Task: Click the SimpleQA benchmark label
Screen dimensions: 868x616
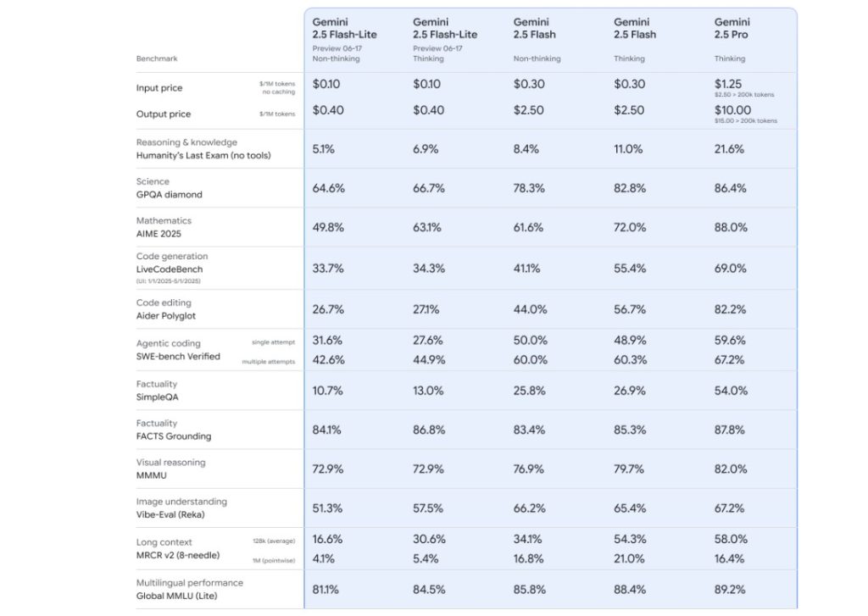Action: coord(158,397)
